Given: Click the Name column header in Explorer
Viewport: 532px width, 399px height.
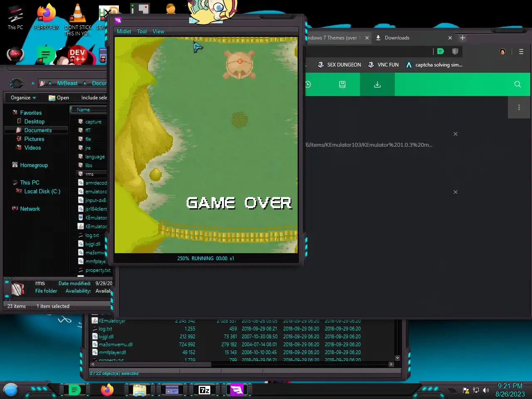Looking at the screenshot, I should tap(89, 110).
